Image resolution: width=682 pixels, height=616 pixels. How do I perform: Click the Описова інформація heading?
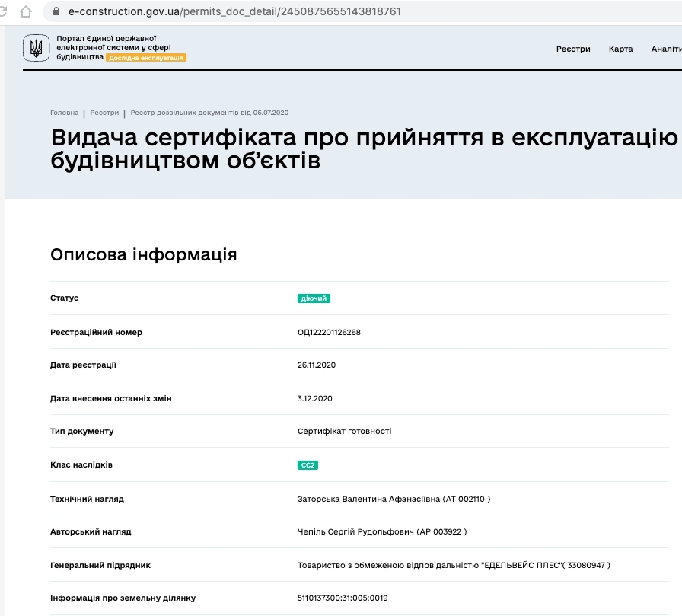click(144, 254)
